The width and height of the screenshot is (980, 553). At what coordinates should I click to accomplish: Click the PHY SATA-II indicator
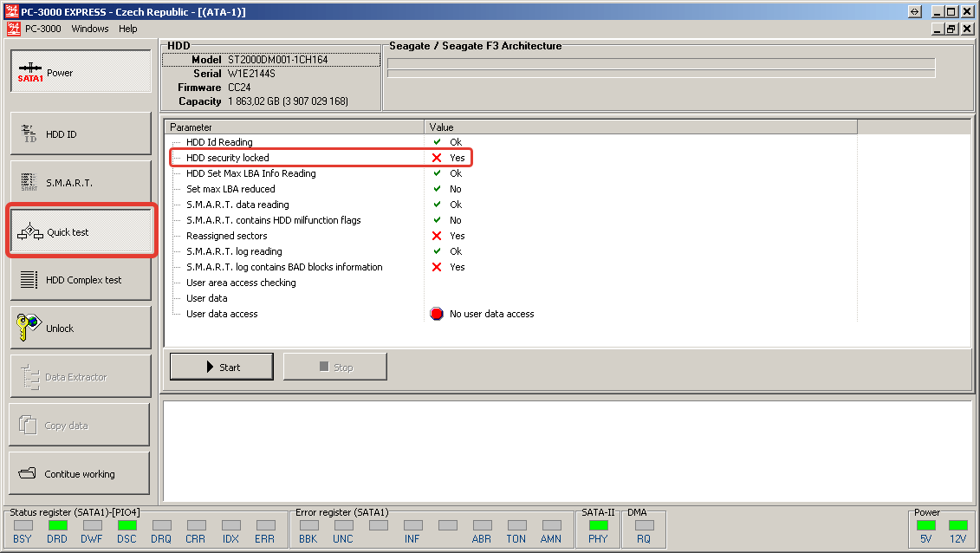(598, 525)
